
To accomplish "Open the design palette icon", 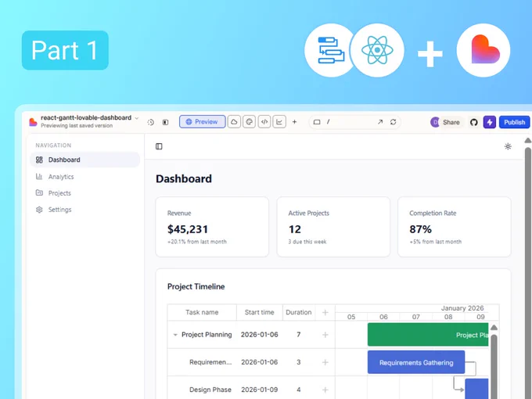I will pos(249,122).
